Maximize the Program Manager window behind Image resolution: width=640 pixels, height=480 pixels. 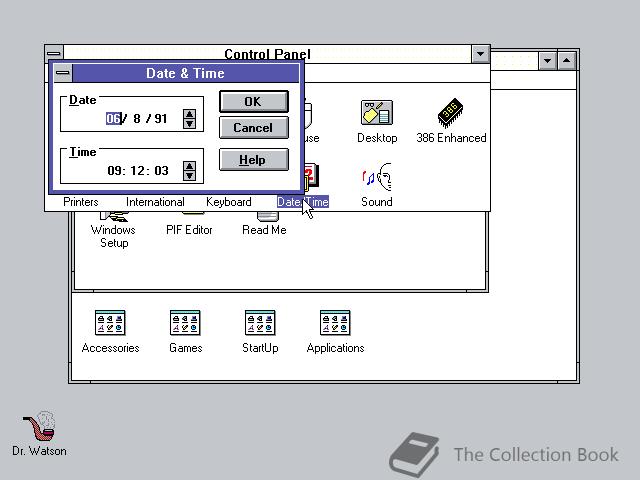567,61
